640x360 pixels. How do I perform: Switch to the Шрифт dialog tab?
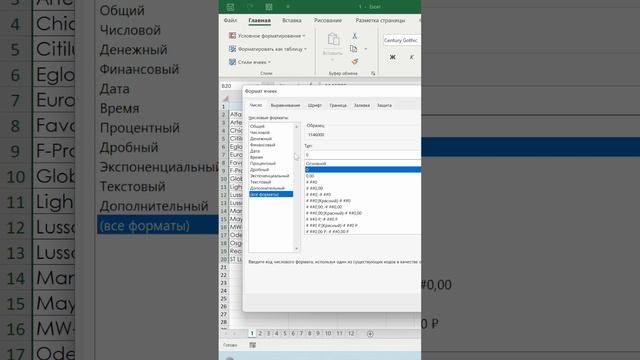(315, 105)
